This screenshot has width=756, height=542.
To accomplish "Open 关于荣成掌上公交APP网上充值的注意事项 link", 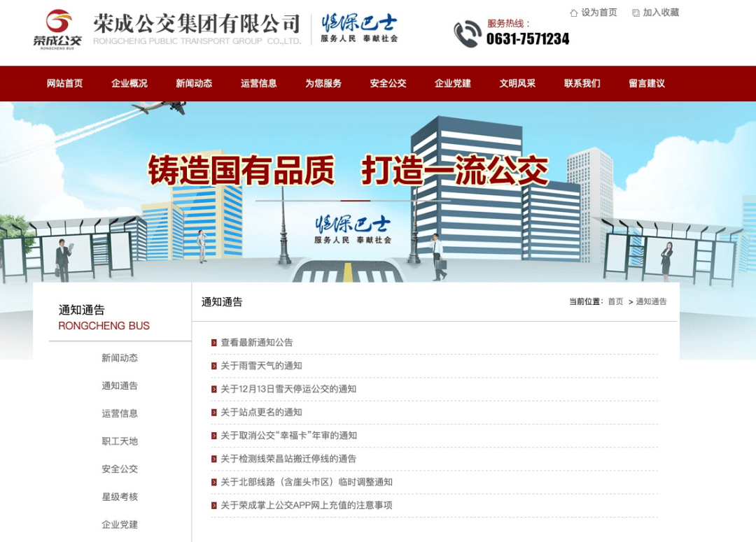I will pos(306,505).
